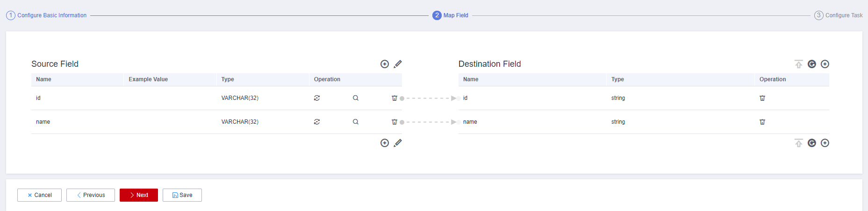Click the Save button
The height and width of the screenshot is (211, 868).
click(182, 195)
